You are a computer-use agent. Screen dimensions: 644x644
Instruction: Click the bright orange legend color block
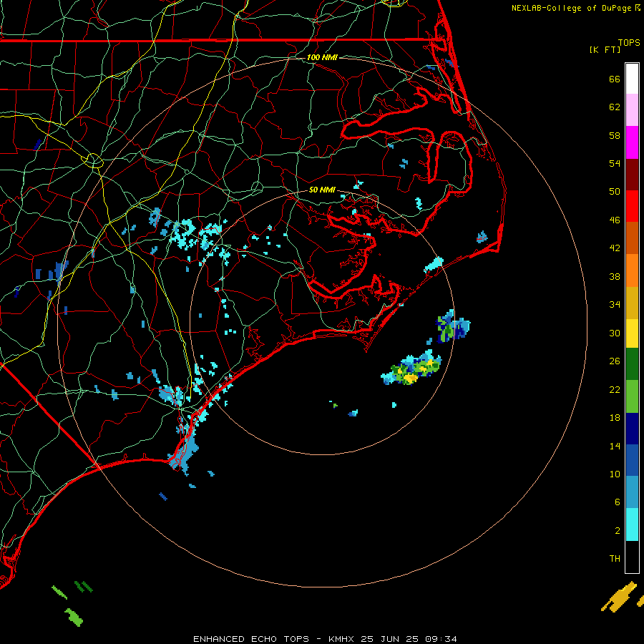click(x=632, y=270)
